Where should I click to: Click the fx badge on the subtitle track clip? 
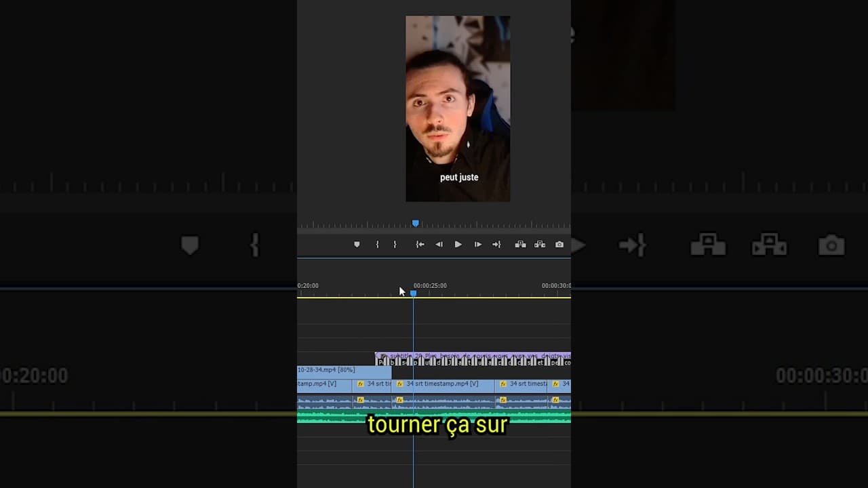click(384, 355)
